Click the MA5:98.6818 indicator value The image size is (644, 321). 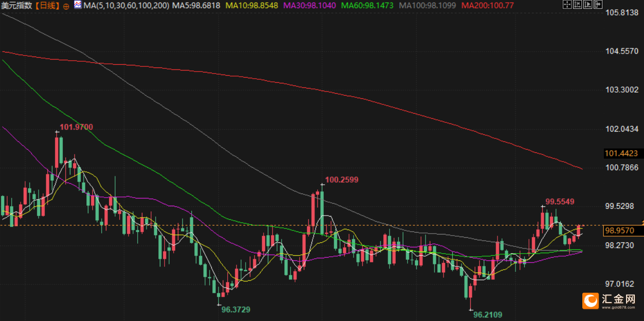tap(196, 6)
